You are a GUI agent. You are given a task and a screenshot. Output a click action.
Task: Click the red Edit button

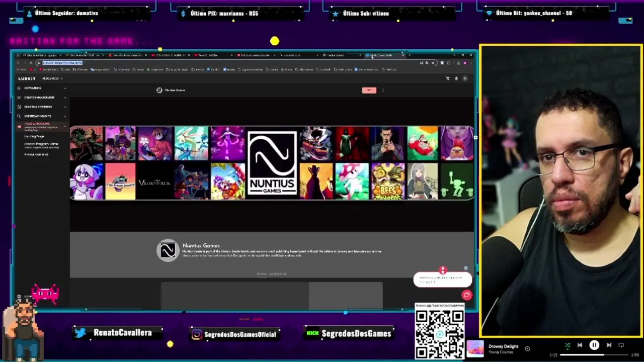(x=369, y=90)
